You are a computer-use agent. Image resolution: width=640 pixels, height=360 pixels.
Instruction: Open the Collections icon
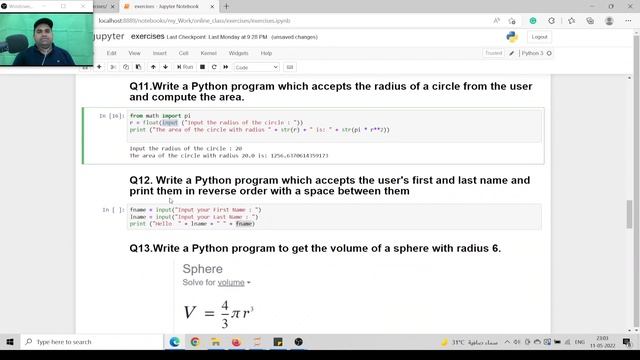click(x=590, y=21)
